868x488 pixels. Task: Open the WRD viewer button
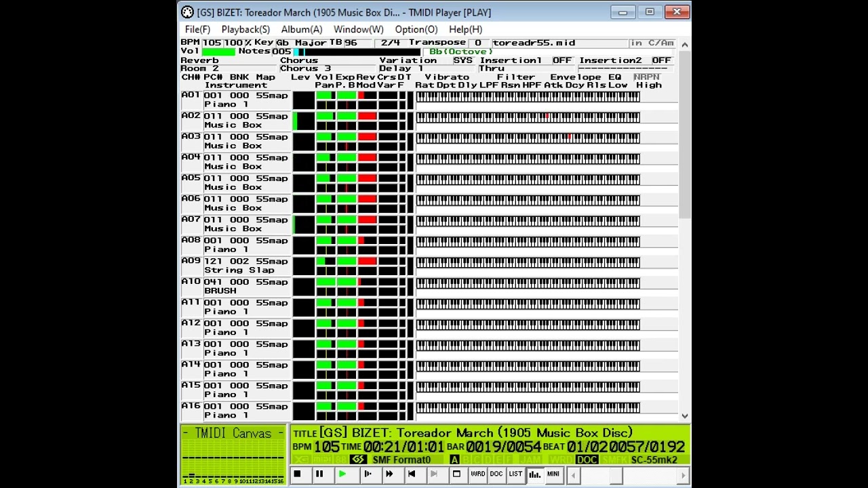477,474
